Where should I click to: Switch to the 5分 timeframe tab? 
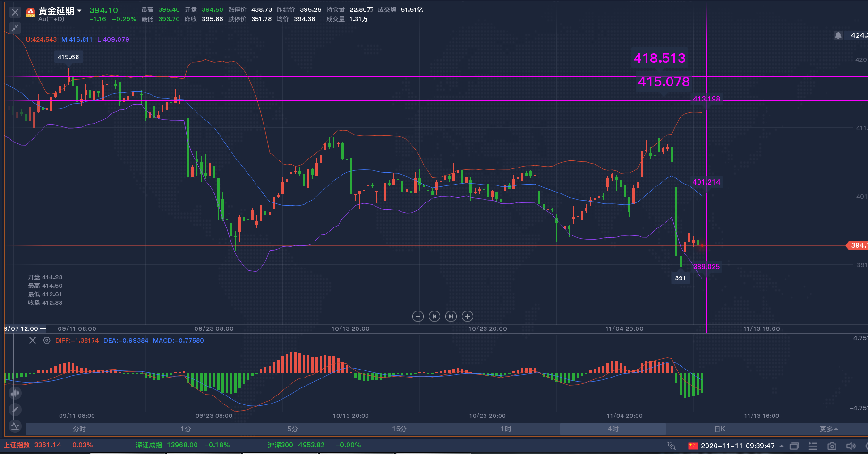(x=293, y=429)
